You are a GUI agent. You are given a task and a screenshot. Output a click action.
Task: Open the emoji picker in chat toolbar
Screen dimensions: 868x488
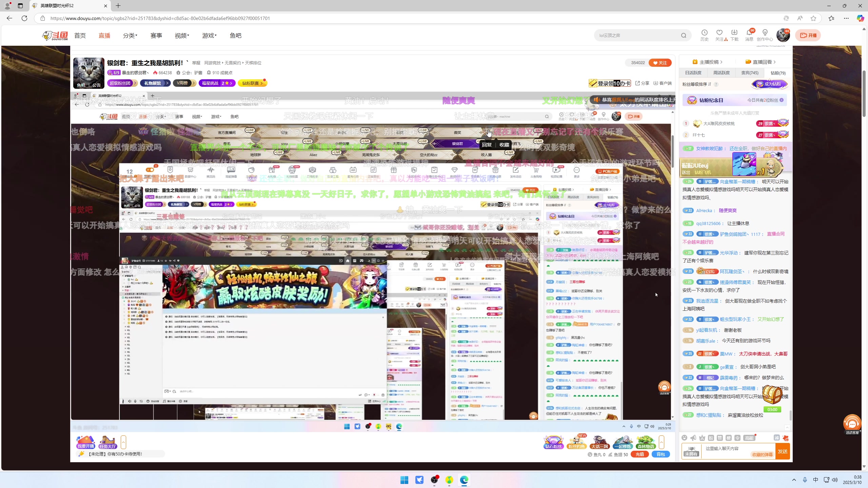pos(684,438)
